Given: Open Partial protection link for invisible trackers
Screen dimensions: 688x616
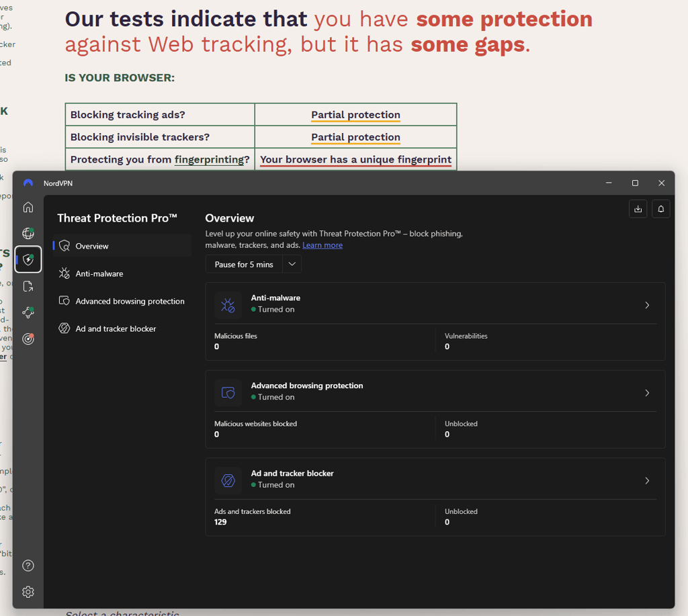Looking at the screenshot, I should [x=356, y=137].
